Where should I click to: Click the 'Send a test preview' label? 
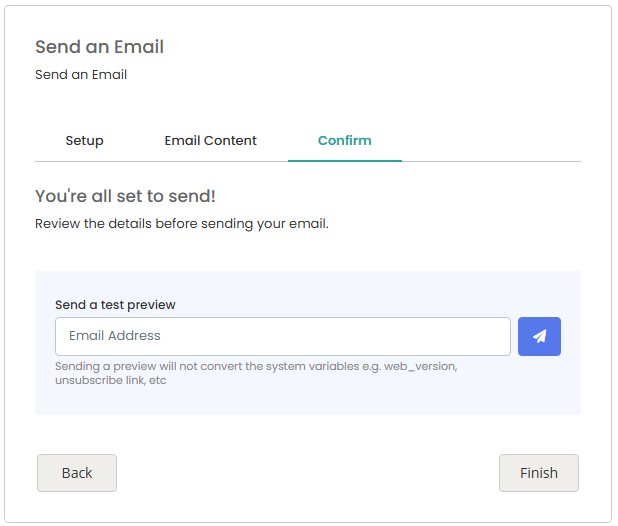pyautogui.click(x=115, y=305)
